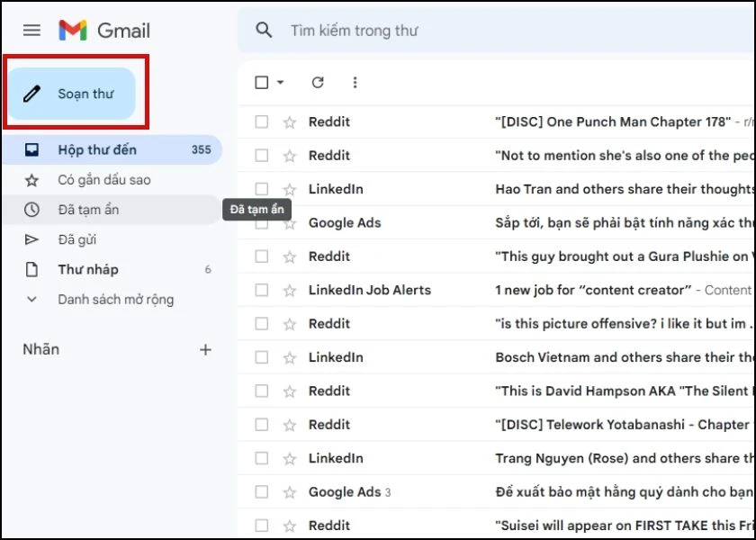Open the "Thư nháp" drafts folder
Screen dimensions: 756x540
pyautogui.click(x=112, y=269)
